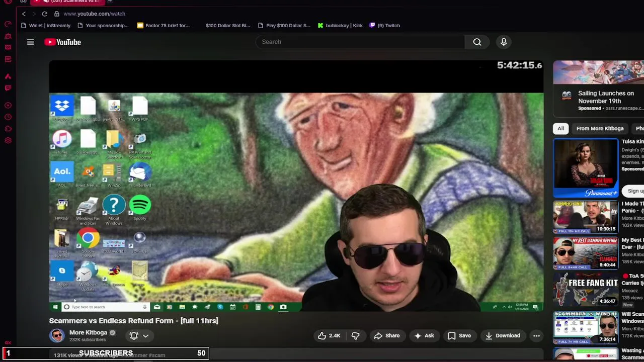Select the All filter chip
Screen dimensions: 644x362
[560, 128]
